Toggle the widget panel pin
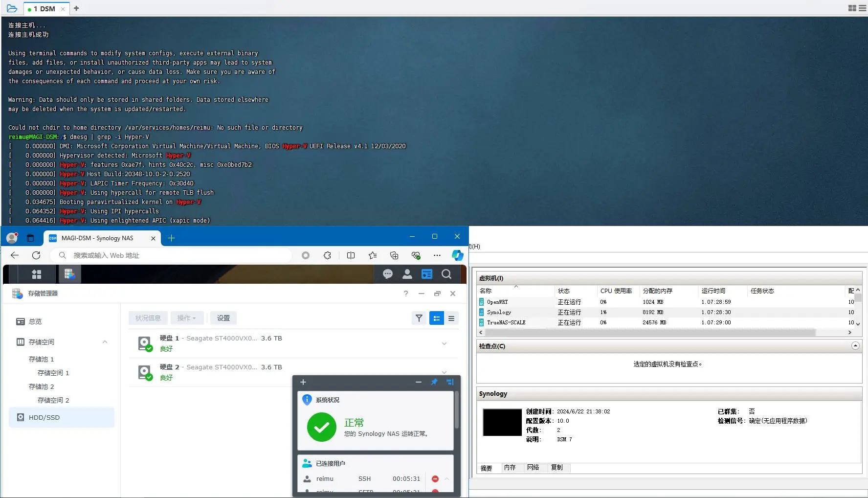Viewport: 868px width, 498px height. [x=434, y=382]
